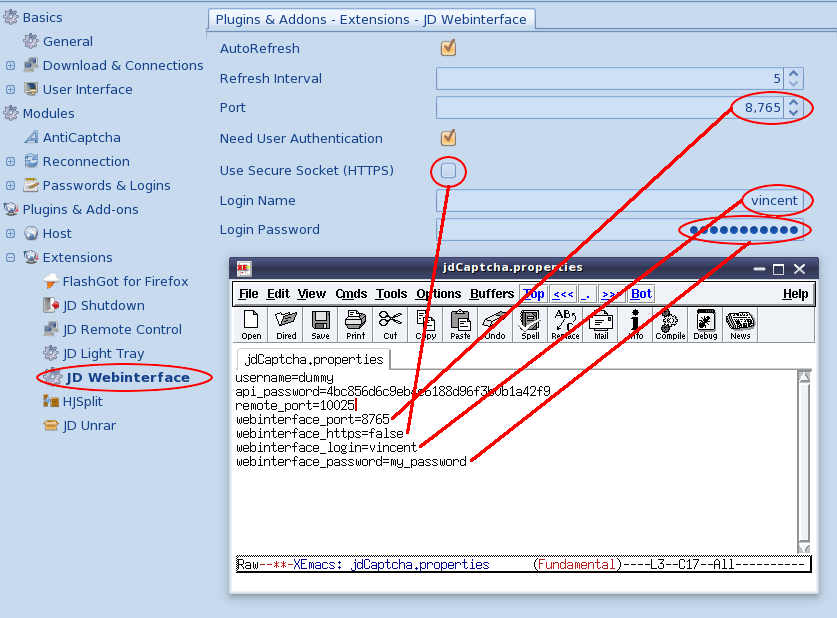Expand the Reconnection tree node

point(10,161)
